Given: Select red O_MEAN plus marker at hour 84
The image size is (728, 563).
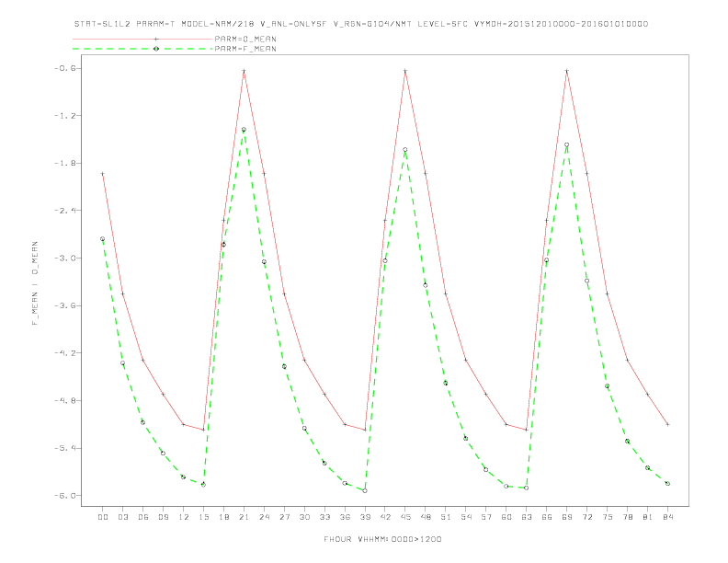Looking at the screenshot, I should (x=667, y=424).
